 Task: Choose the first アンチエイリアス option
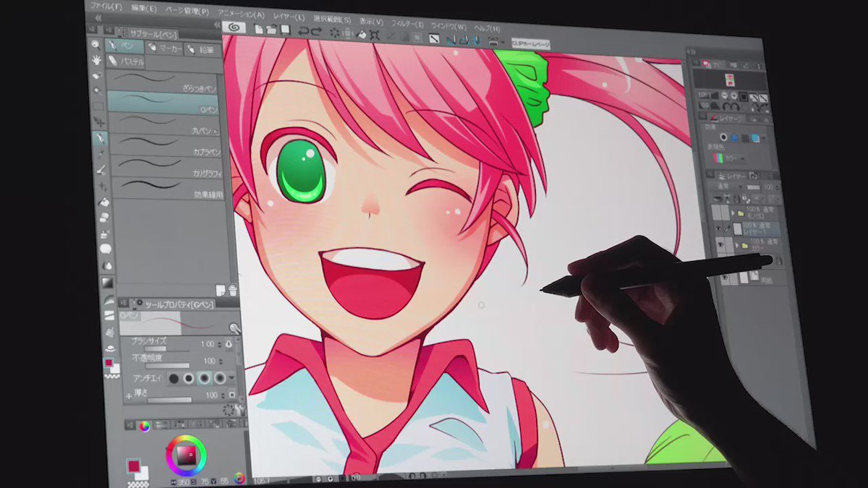point(174,378)
